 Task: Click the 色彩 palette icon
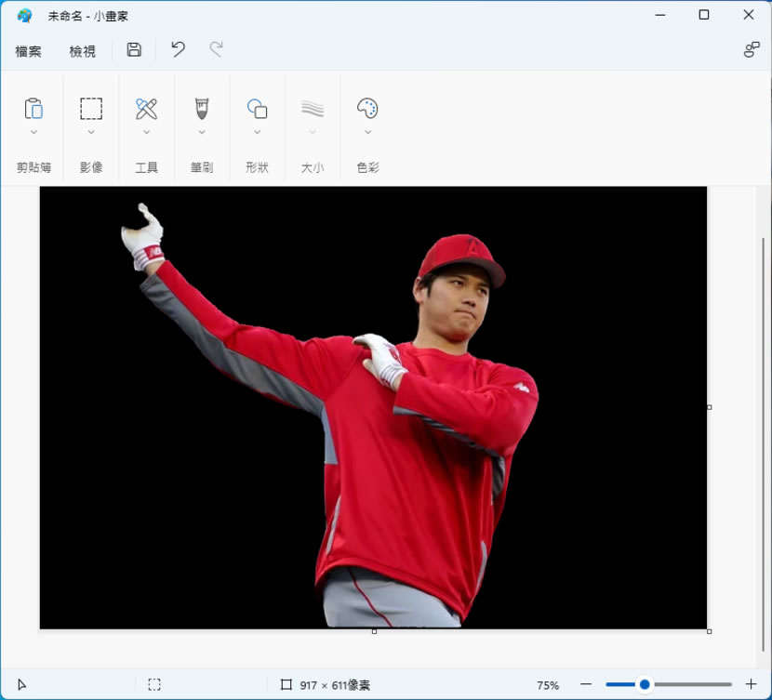click(x=367, y=108)
